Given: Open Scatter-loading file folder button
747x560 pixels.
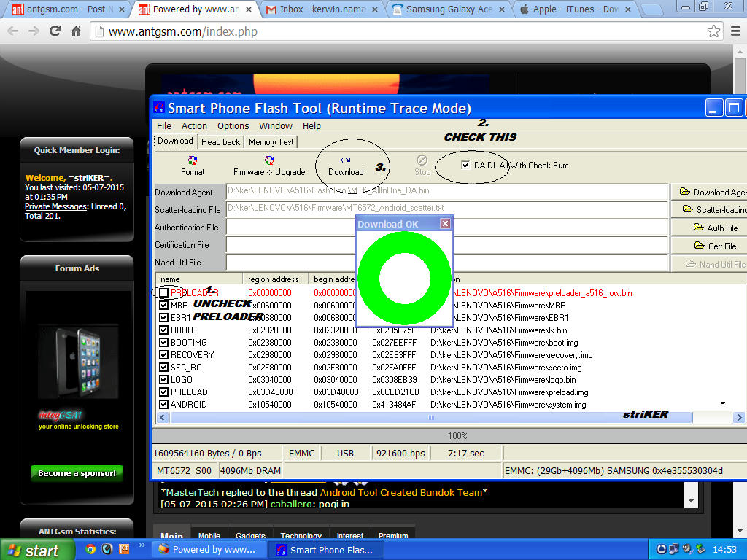Looking at the screenshot, I should pyautogui.click(x=709, y=209).
